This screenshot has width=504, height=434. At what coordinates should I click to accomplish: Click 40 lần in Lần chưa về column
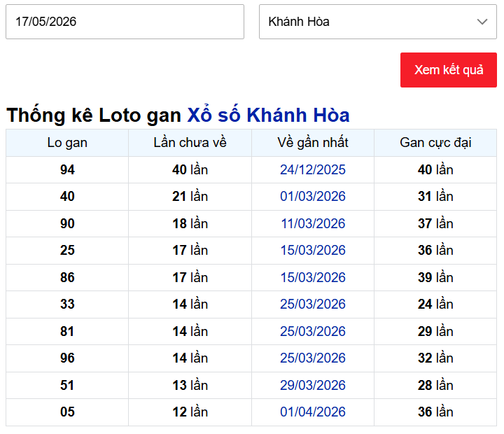[190, 169]
